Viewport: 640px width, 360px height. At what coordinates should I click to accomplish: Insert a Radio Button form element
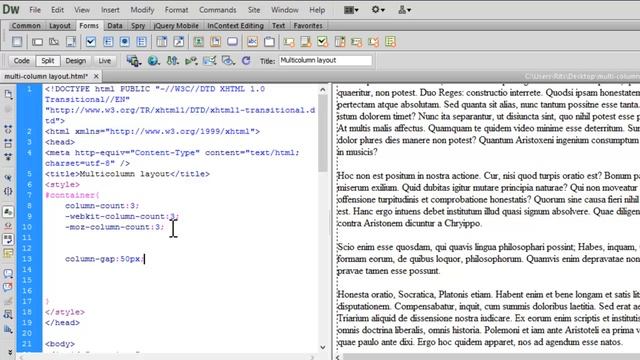click(x=124, y=42)
